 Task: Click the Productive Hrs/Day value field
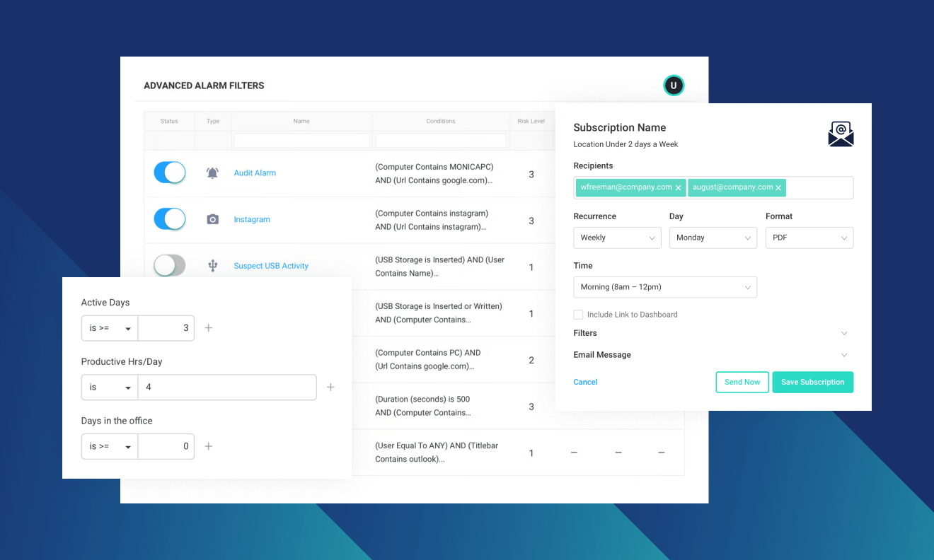pyautogui.click(x=227, y=387)
